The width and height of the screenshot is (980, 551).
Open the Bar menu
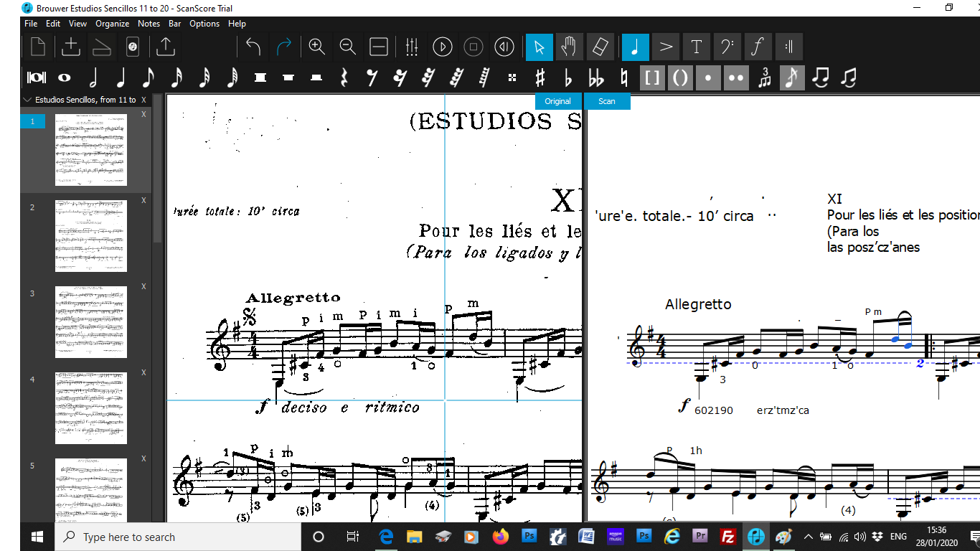pos(174,24)
